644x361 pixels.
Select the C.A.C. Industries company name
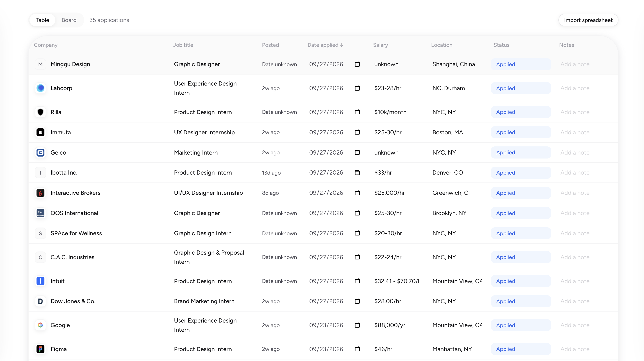pyautogui.click(x=72, y=257)
